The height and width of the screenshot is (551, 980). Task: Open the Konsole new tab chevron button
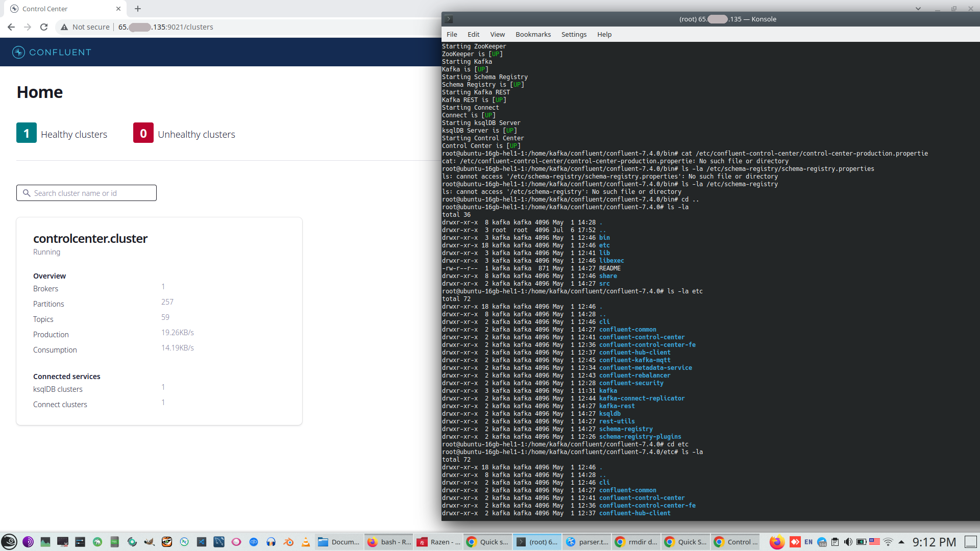449,19
